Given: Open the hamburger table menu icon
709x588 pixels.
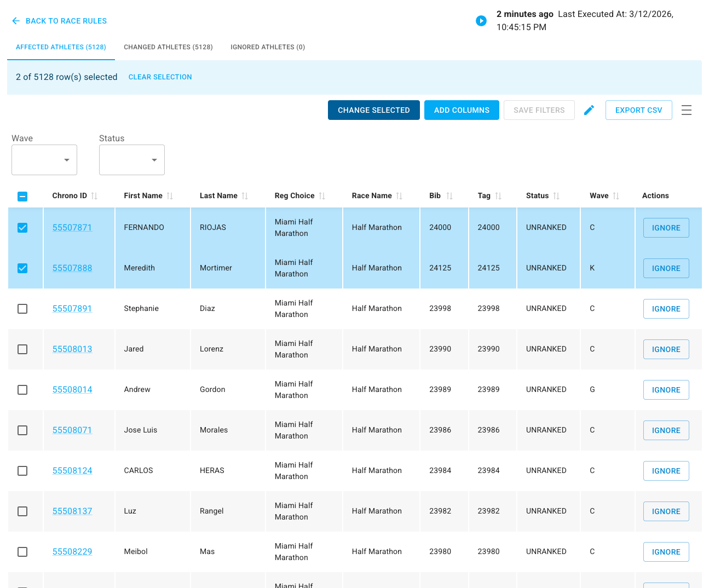Looking at the screenshot, I should coord(687,110).
